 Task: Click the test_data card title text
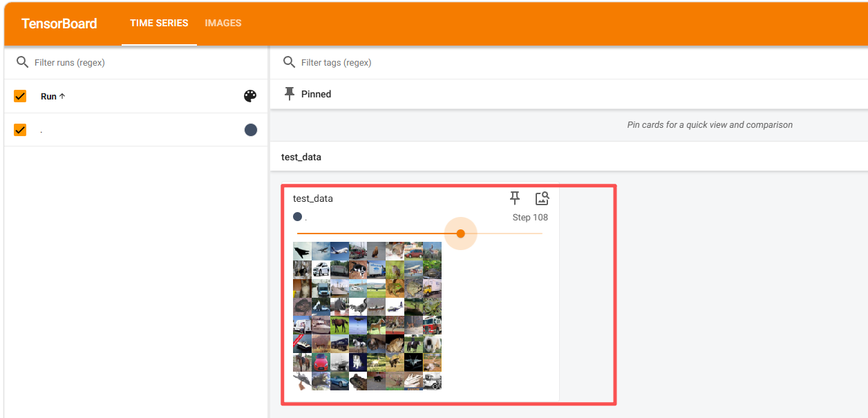click(x=313, y=198)
